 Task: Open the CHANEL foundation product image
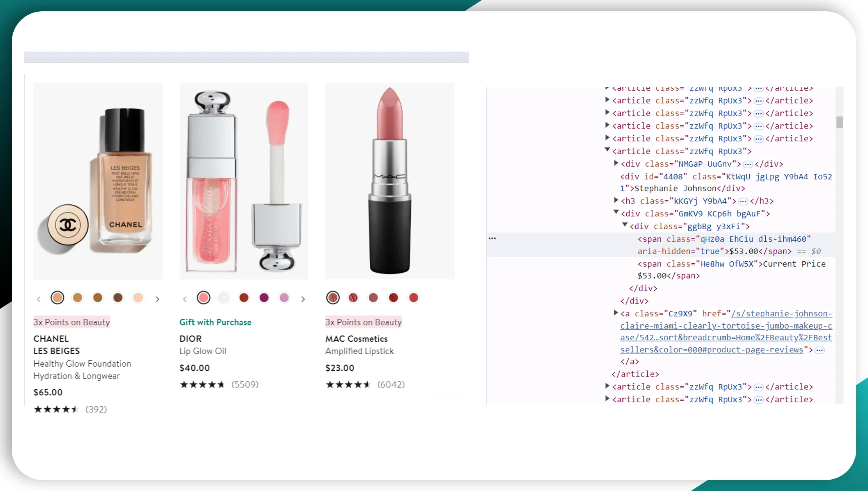click(98, 181)
